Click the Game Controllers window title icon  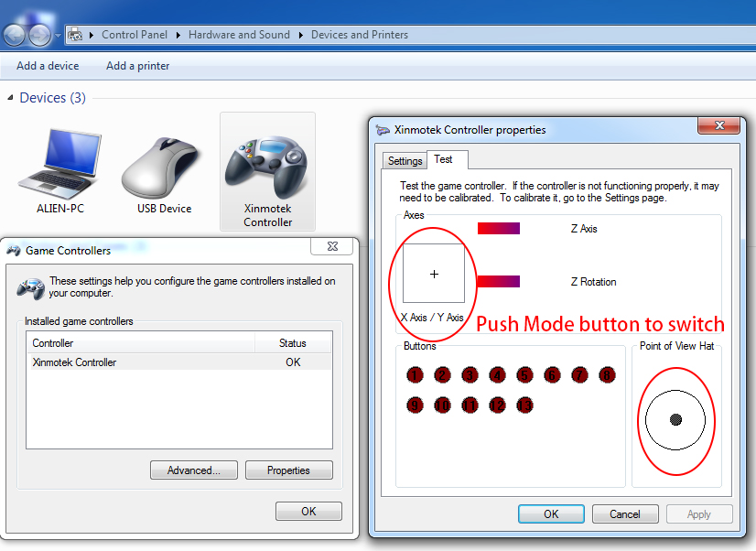14,250
